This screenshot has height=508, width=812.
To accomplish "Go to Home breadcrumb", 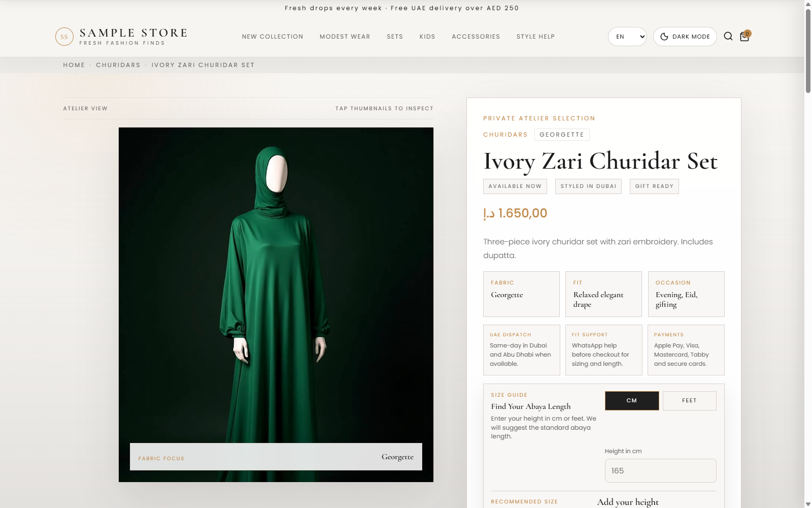I will pos(74,65).
